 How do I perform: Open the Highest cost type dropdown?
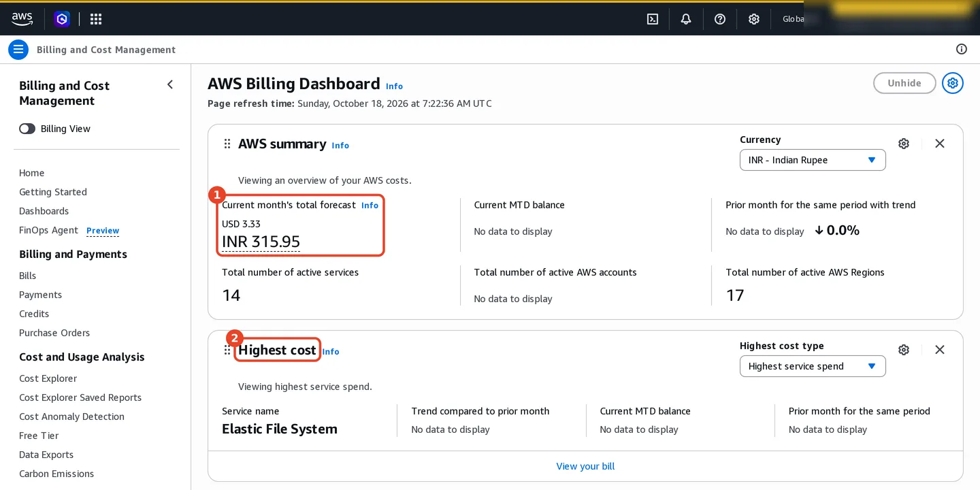[x=813, y=366]
